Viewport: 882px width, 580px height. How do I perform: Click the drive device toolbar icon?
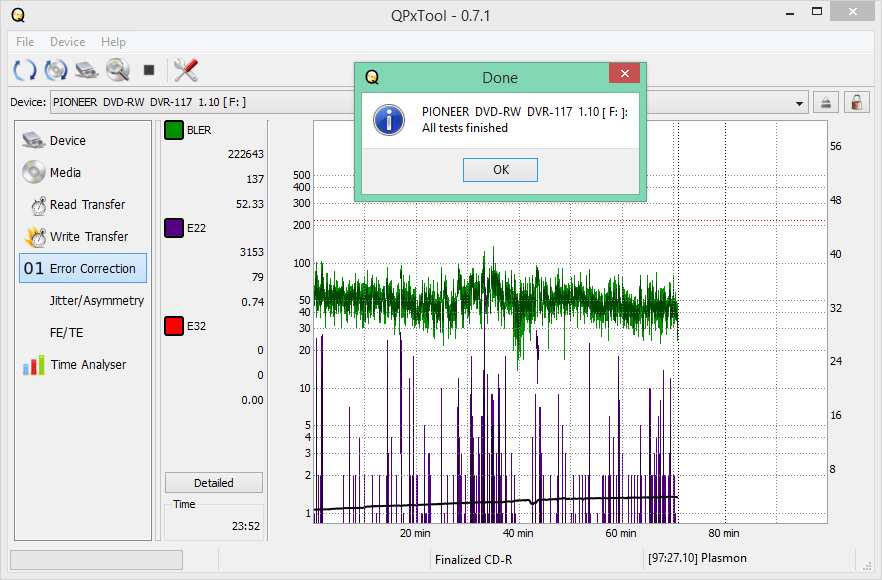[x=87, y=70]
